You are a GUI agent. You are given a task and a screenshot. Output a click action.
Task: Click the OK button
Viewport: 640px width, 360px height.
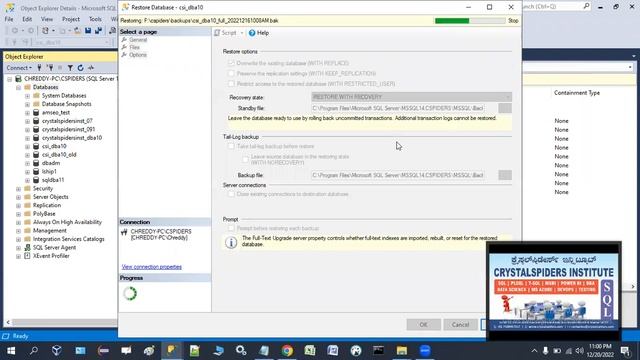coord(423,324)
